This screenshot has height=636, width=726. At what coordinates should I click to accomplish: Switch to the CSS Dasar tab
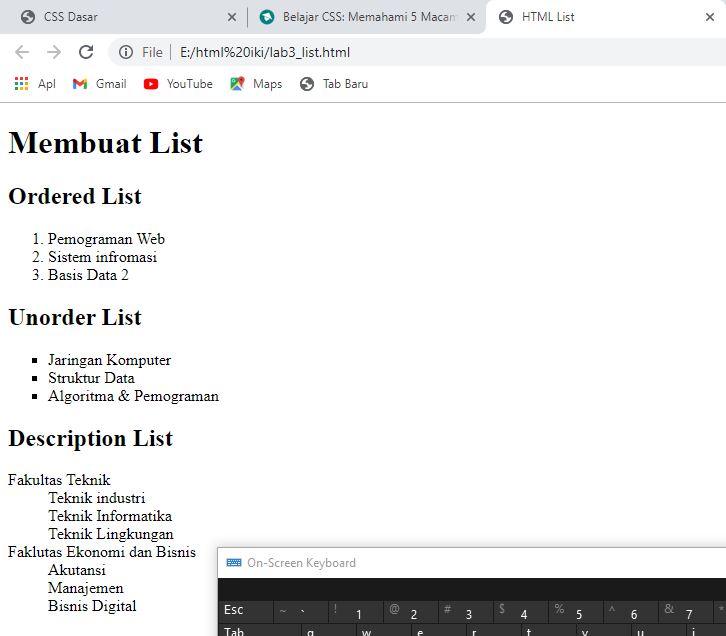point(125,17)
